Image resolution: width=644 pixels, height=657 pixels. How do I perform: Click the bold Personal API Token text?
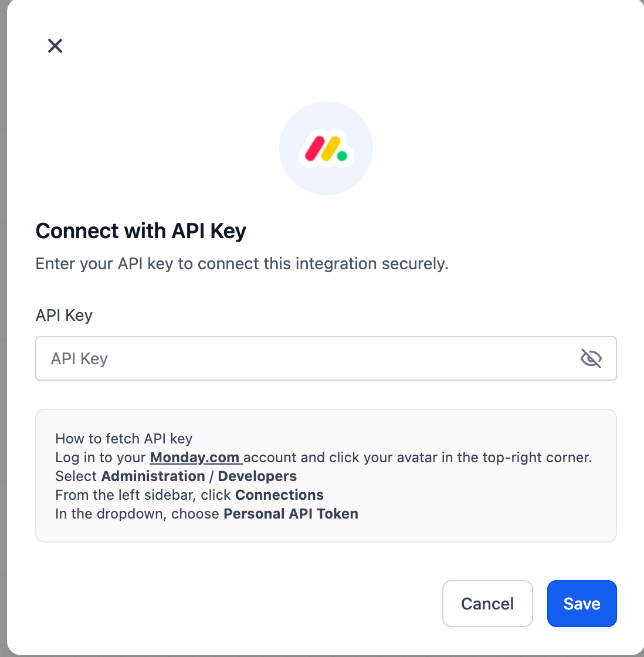[291, 514]
